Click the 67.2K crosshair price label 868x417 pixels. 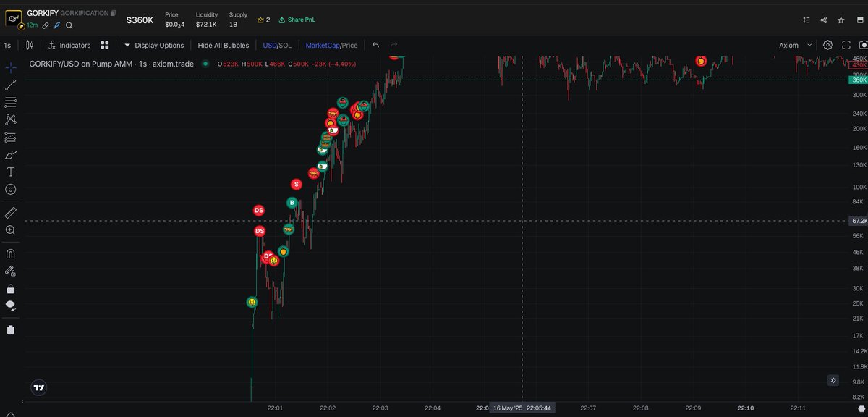pos(859,220)
